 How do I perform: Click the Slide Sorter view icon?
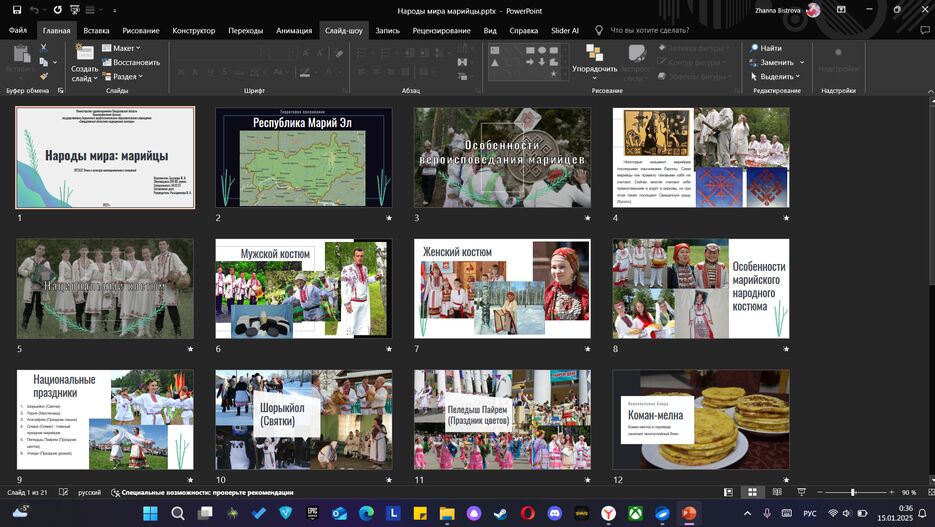tap(753, 492)
